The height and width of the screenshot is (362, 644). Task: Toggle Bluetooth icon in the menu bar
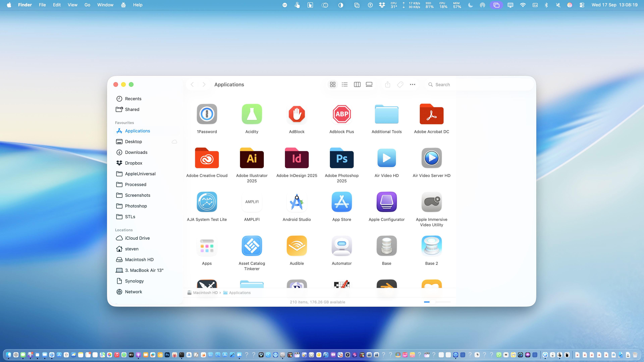pos(546,5)
